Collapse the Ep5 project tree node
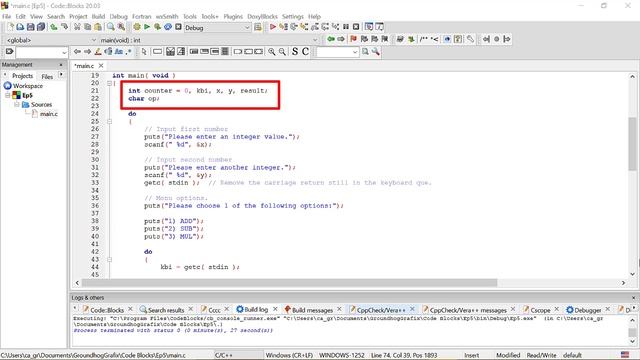 pyautogui.click(x=8, y=95)
